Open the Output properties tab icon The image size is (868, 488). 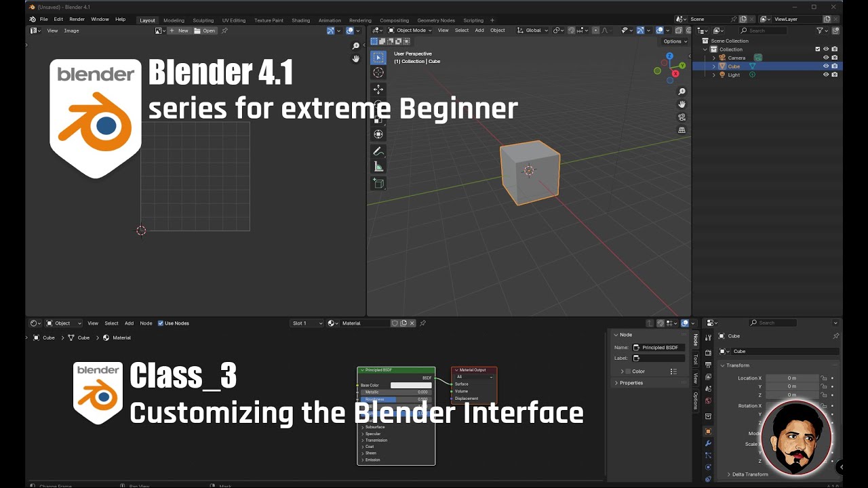[708, 365]
